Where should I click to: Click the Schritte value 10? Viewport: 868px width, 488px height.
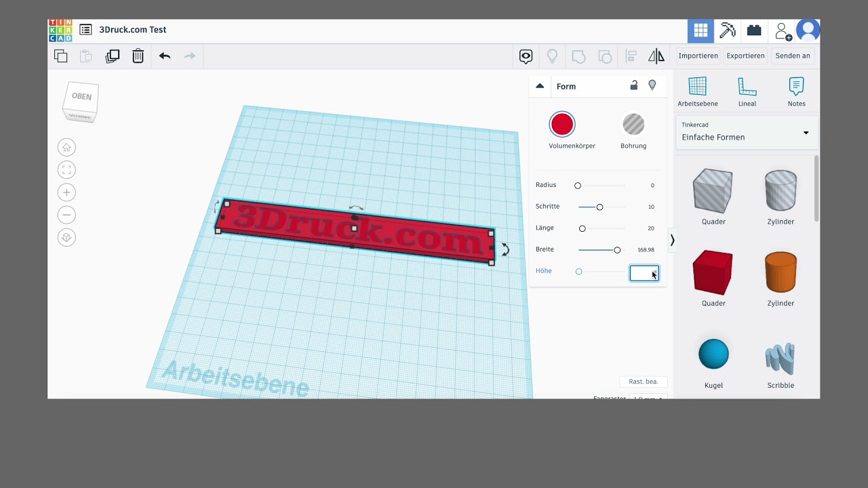coord(651,207)
